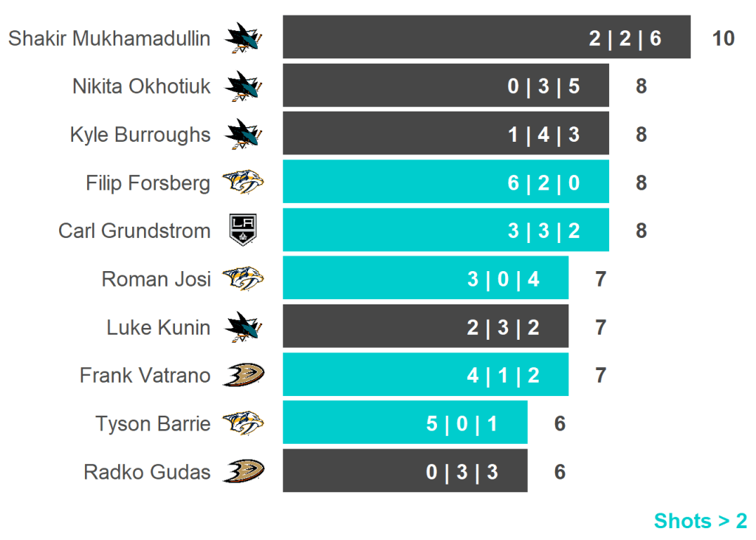The height and width of the screenshot is (540, 756).
Task: Click Roman Josi's teal bar reading 3 | 0 | 4
Action: pos(425,279)
